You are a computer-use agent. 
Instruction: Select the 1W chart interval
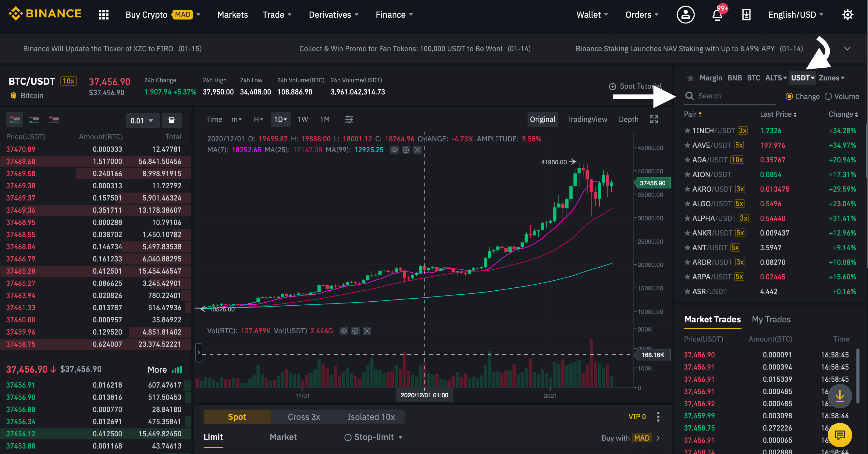303,119
